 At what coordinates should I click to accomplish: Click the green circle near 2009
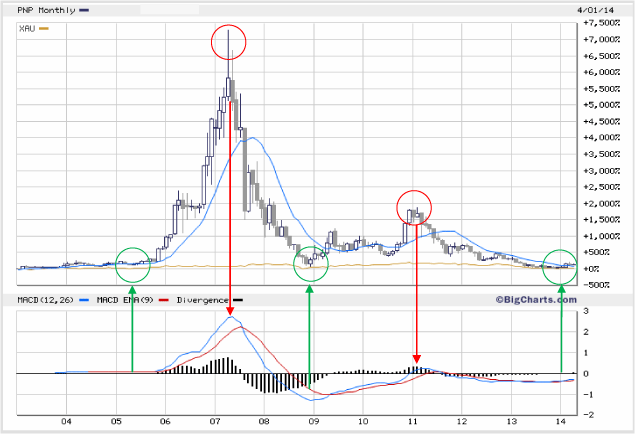click(x=310, y=263)
